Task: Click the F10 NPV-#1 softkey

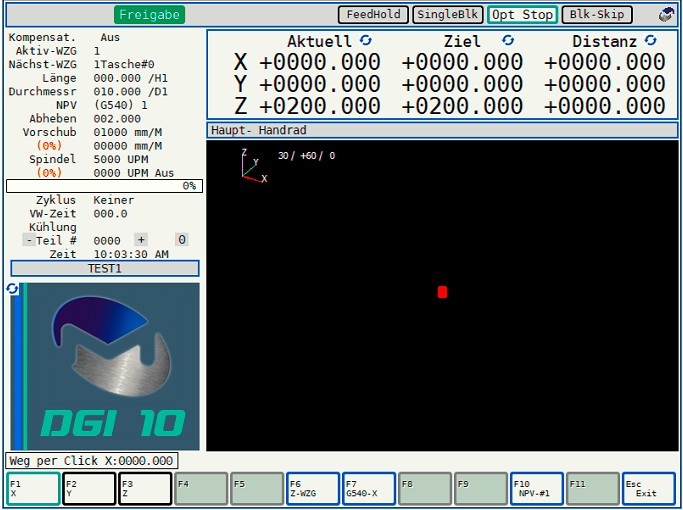Action: tap(537, 489)
